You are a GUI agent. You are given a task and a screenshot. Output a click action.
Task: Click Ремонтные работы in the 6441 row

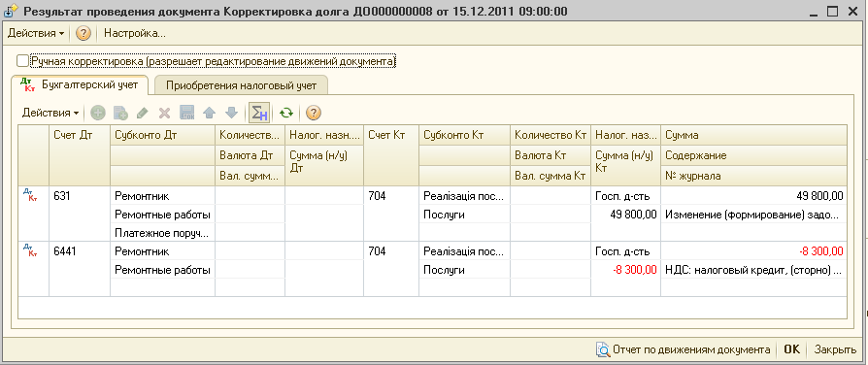click(x=163, y=270)
